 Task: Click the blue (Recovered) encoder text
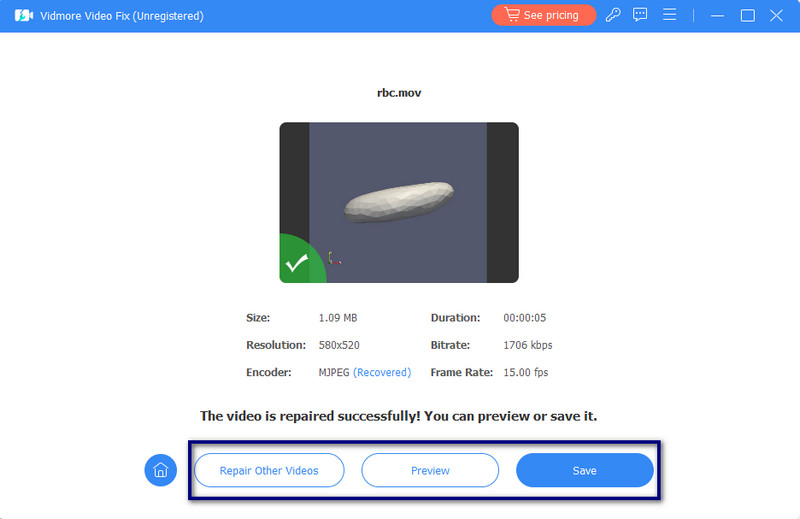coord(382,372)
